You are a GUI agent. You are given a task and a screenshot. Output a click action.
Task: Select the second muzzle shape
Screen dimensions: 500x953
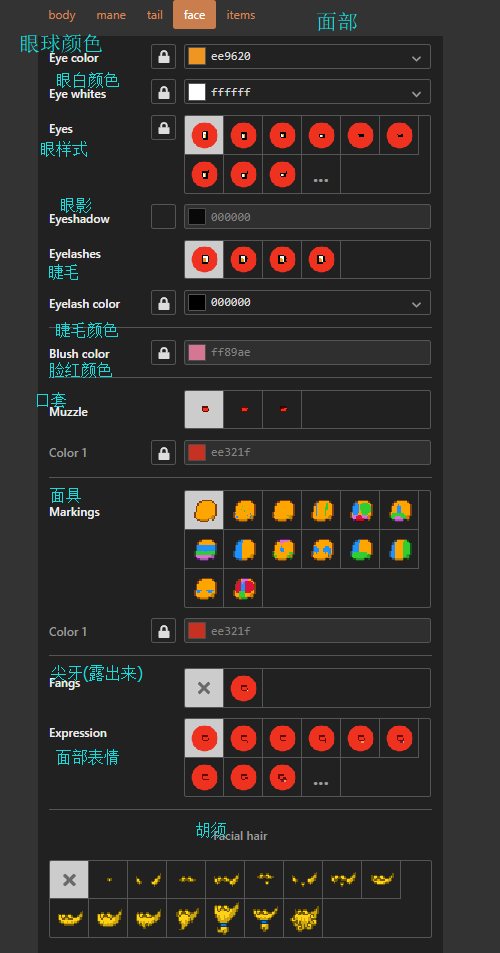tap(243, 410)
